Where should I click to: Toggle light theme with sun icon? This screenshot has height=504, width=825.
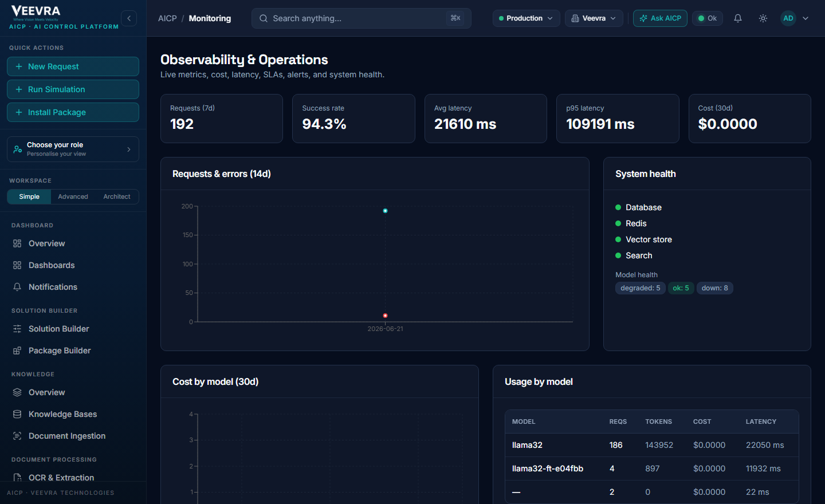[x=763, y=18]
